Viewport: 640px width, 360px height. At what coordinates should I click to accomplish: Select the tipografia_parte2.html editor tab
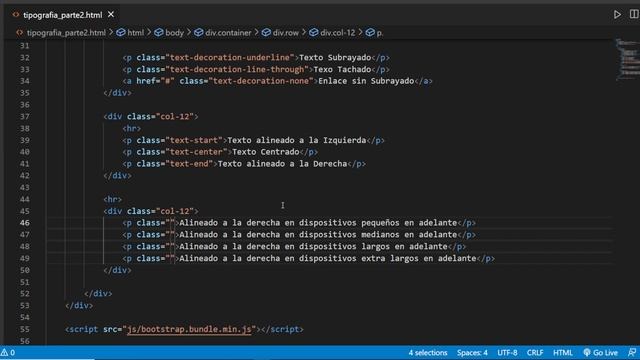click(63, 15)
